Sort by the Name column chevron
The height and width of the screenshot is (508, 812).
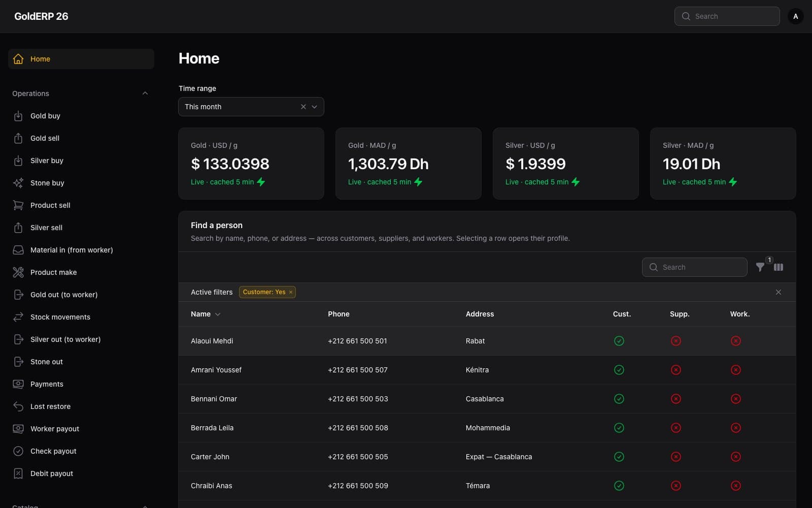click(x=218, y=314)
